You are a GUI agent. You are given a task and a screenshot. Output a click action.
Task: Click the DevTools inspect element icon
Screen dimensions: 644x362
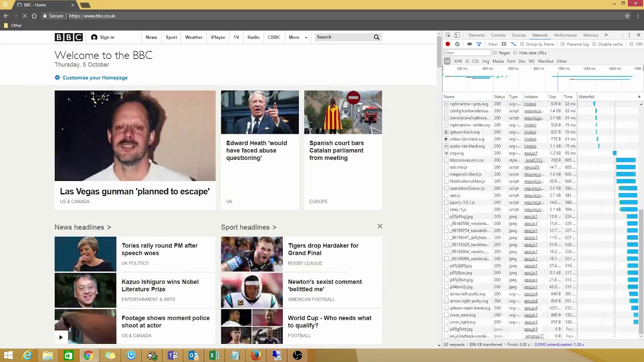(448, 35)
